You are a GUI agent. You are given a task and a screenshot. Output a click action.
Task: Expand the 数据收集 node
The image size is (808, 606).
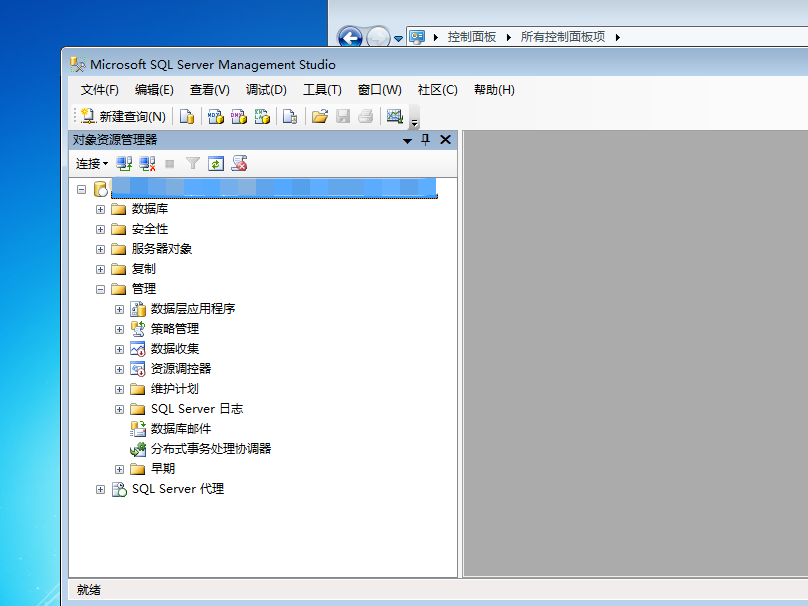[x=120, y=349]
